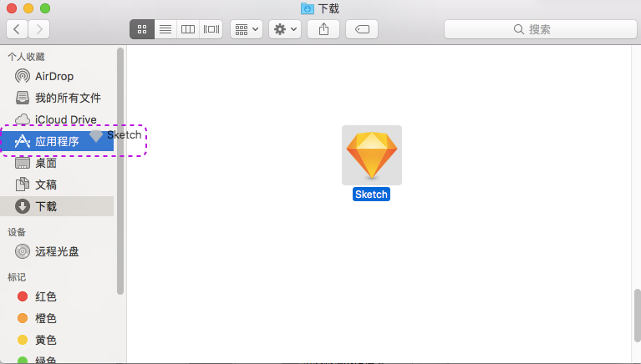The width and height of the screenshot is (641, 364).
Task: Zoom the window with green button
Action: (45, 8)
